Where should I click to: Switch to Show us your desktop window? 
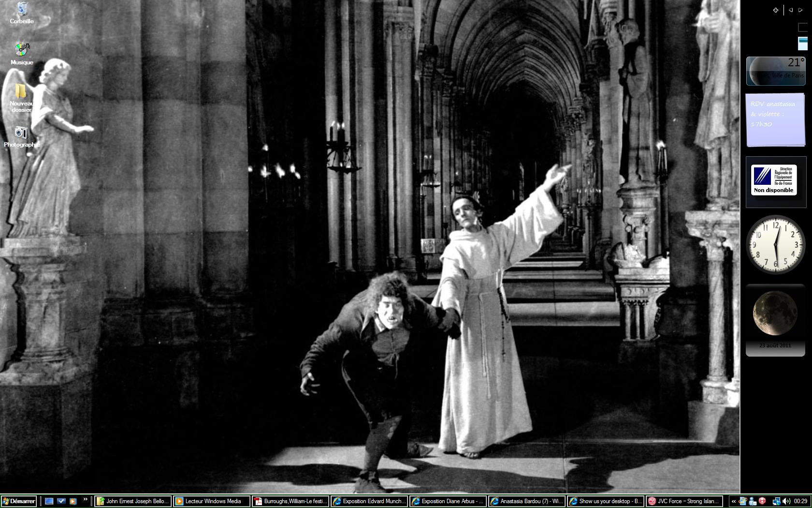pyautogui.click(x=606, y=501)
